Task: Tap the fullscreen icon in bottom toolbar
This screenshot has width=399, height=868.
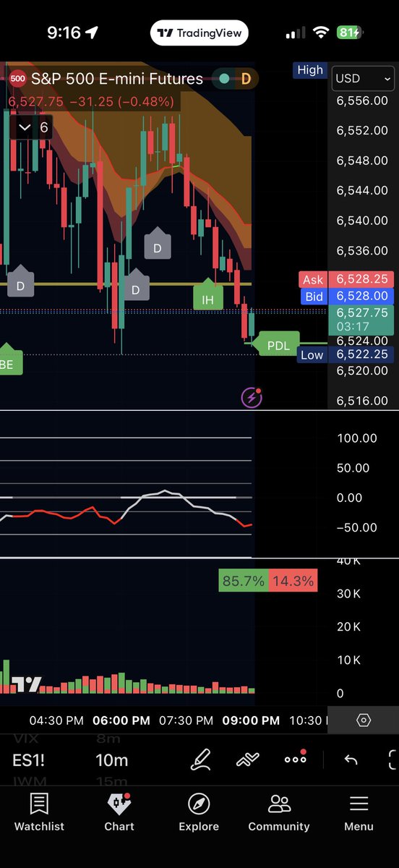Action: tap(393, 759)
